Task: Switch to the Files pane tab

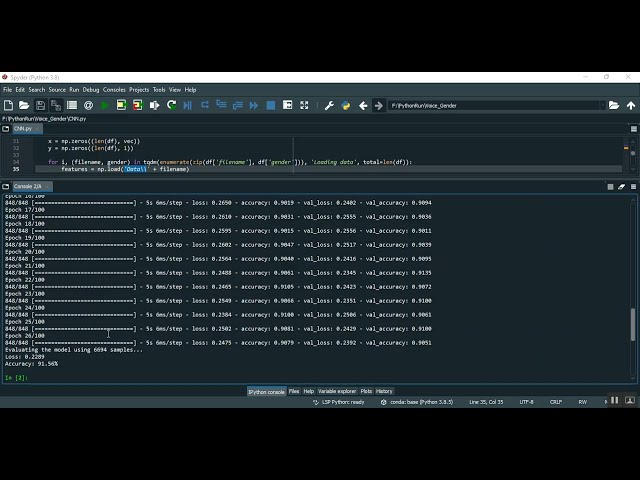Action: (294, 391)
